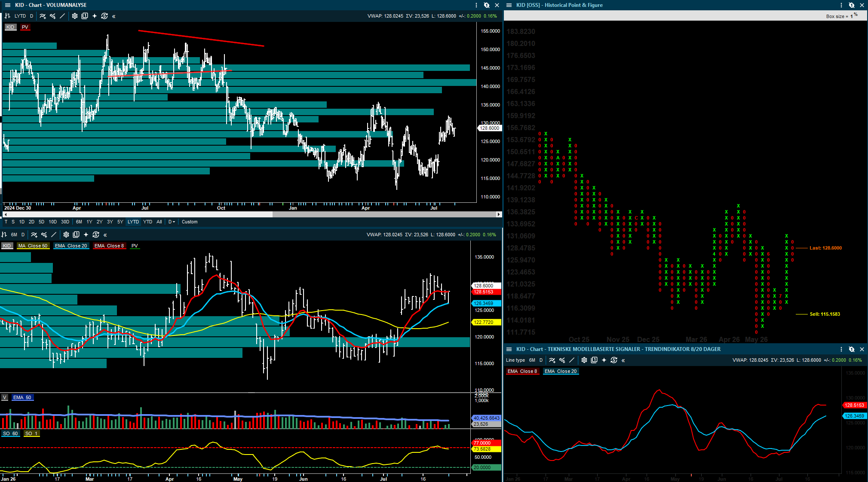
Task: Click the Box size value in Point & Figure
Action: point(851,16)
